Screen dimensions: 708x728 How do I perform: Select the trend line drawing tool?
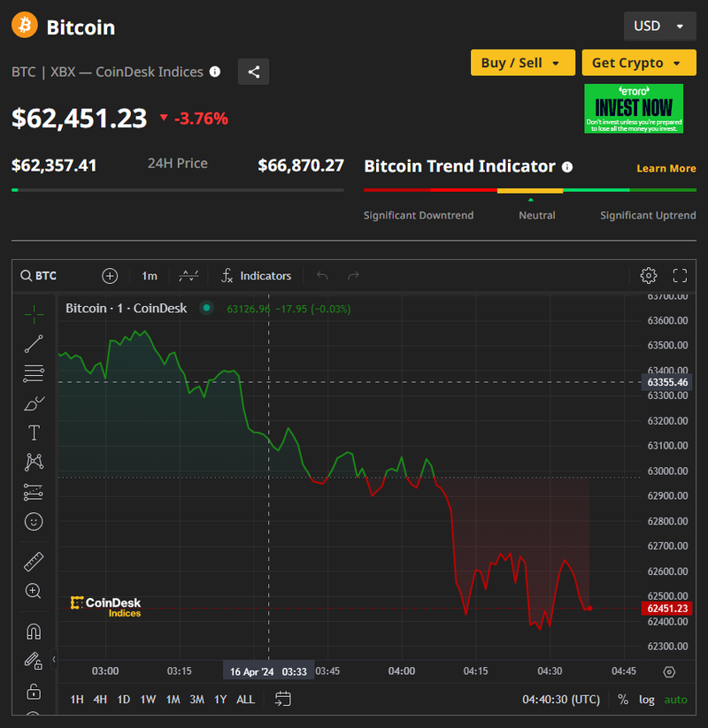point(34,344)
